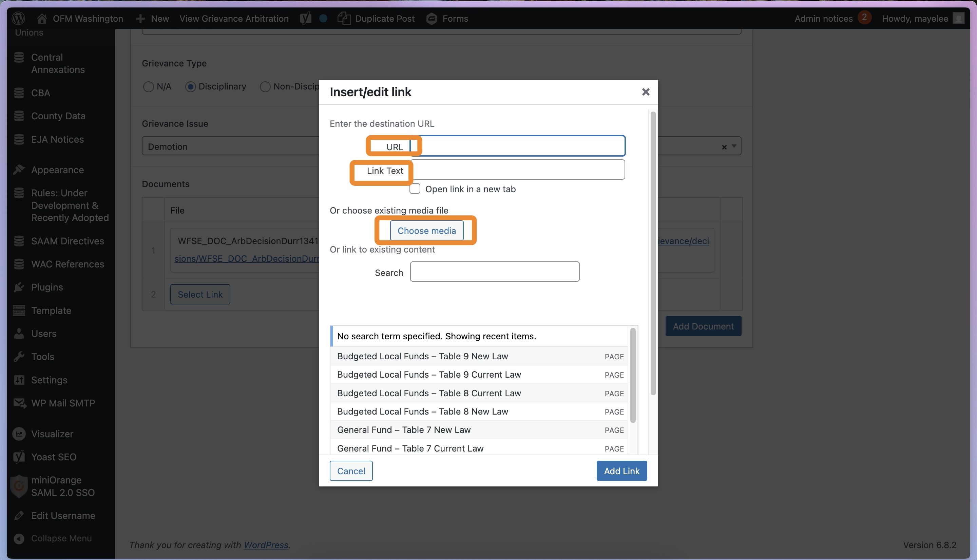The image size is (977, 560).
Task: Open the Admin notices badge
Action: 864,17
